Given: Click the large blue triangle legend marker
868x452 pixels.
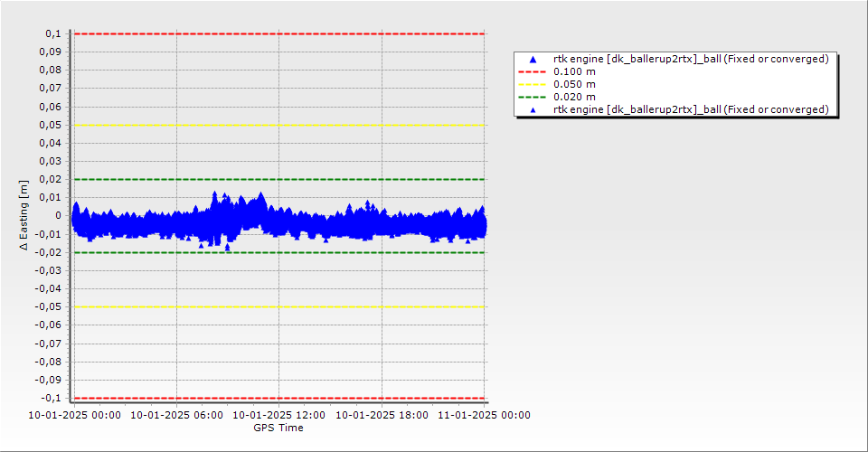Looking at the screenshot, I should (x=533, y=60).
